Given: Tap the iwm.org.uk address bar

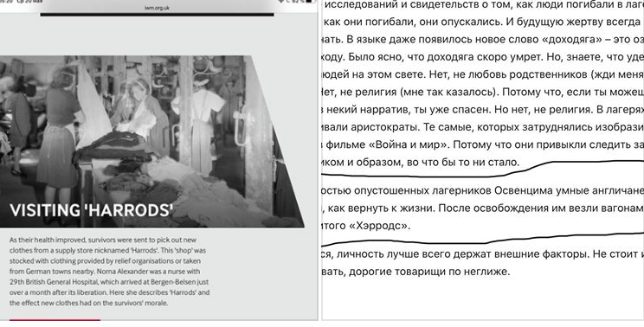Looking at the screenshot, I should pyautogui.click(x=157, y=8).
